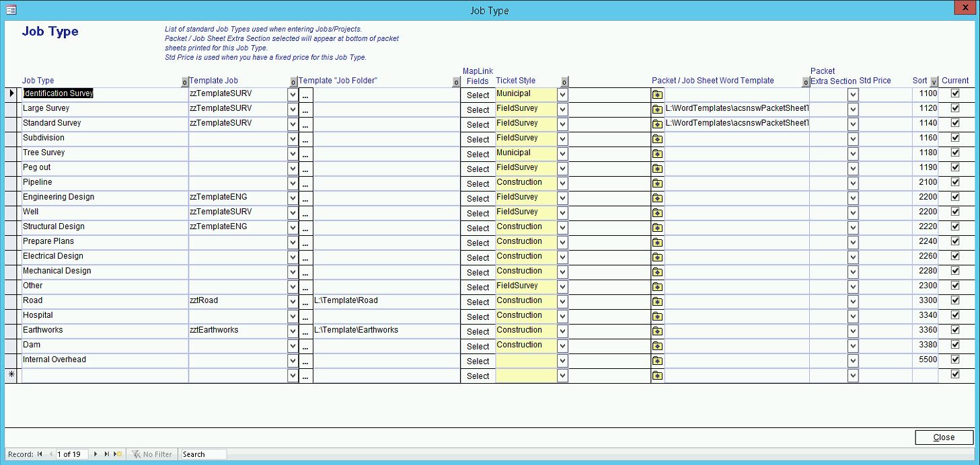The image size is (980, 465).
Task: Click the new blank record navigation icon
Action: (118, 454)
